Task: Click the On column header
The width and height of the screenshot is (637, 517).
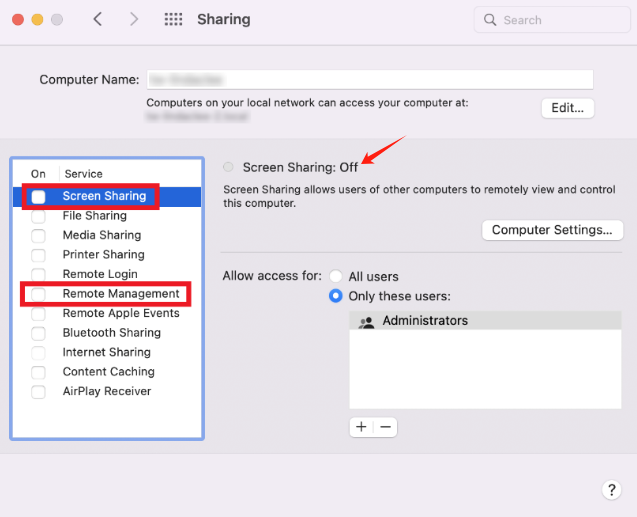Action: (x=38, y=174)
